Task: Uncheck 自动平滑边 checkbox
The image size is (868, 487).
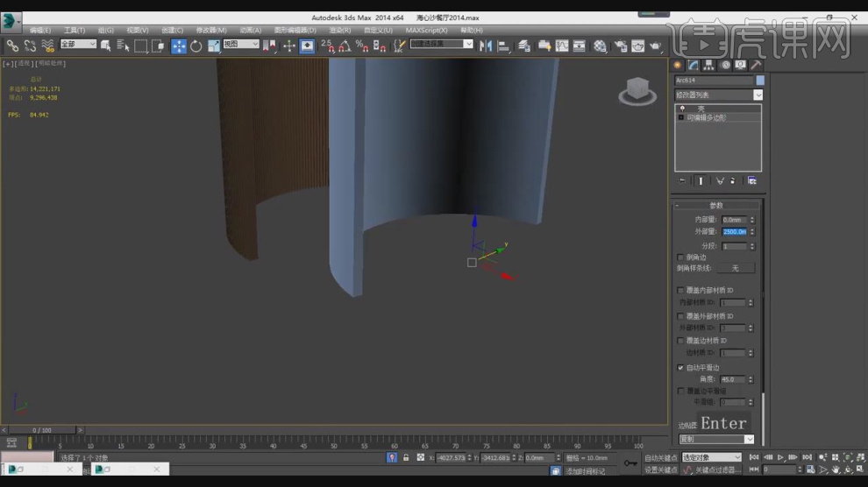Action: coord(681,368)
